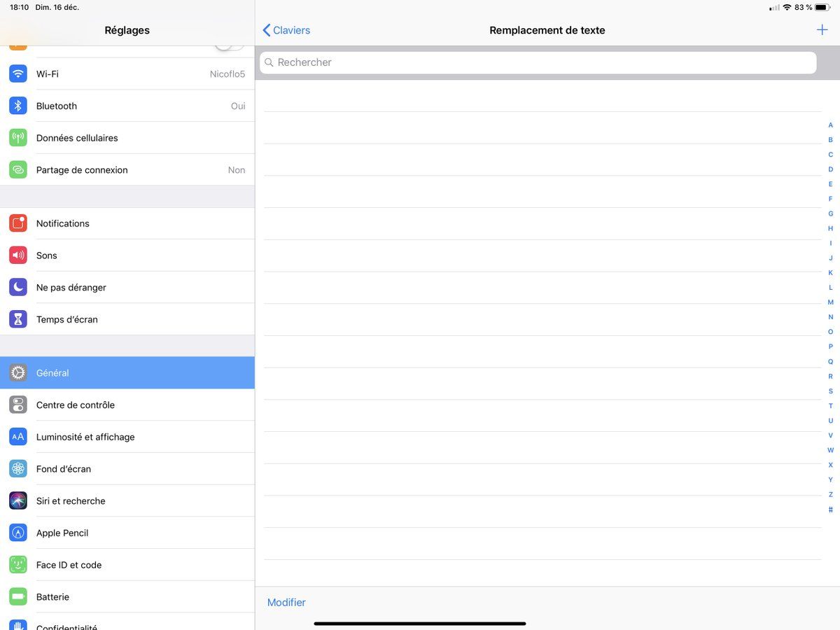Tap the Sons speaker icon

click(18, 255)
